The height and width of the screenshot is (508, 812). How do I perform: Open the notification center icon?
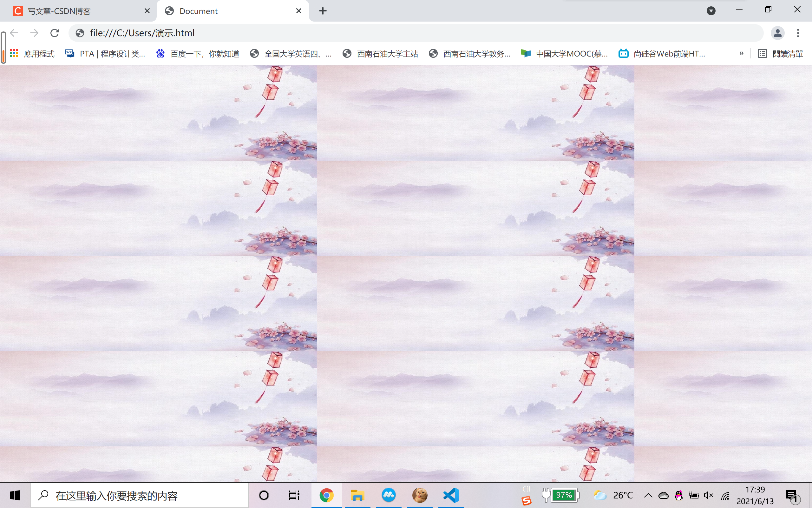tap(793, 496)
